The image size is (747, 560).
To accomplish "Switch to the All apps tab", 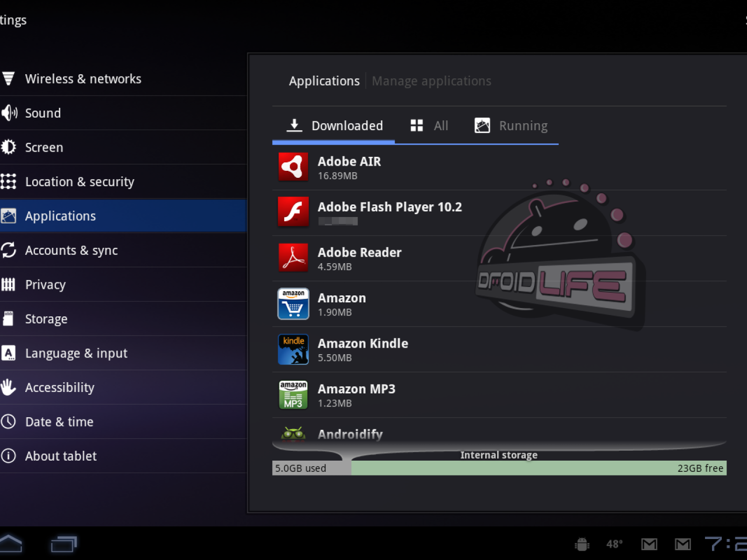I will pos(430,126).
